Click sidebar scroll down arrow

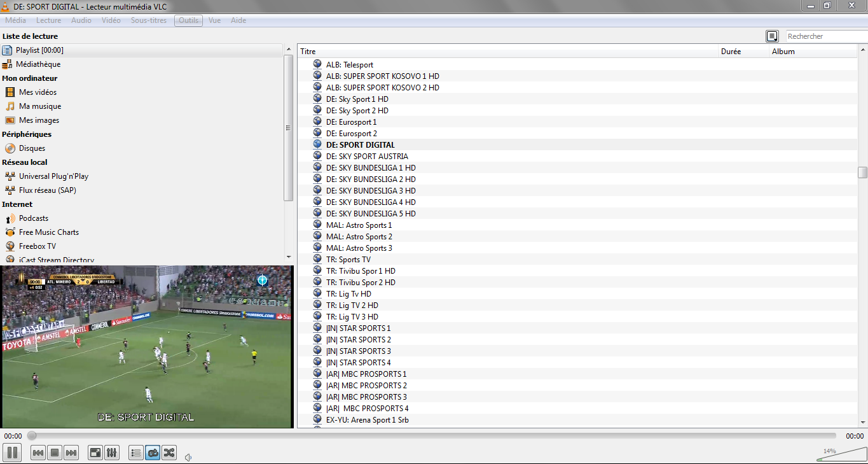click(288, 257)
